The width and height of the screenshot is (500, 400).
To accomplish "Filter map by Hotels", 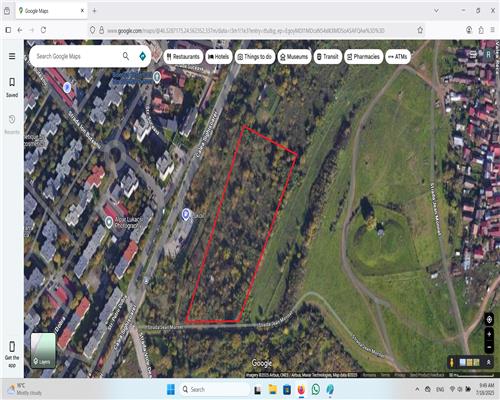I will [219, 57].
